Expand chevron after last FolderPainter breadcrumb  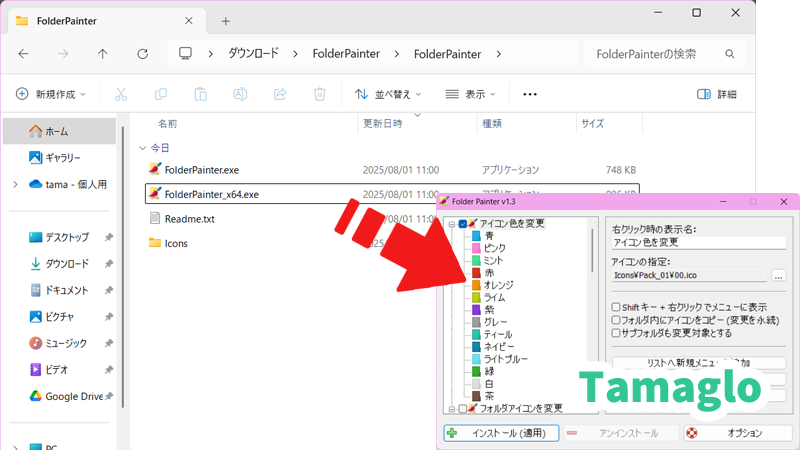click(x=498, y=54)
